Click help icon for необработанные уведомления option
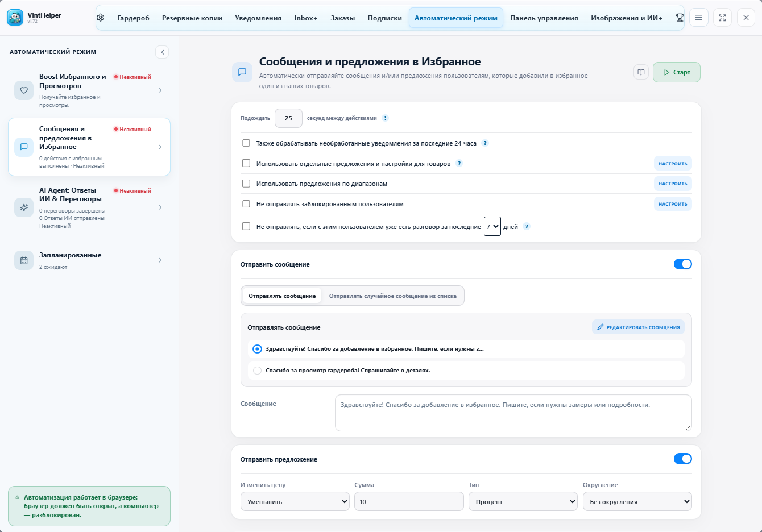The height and width of the screenshot is (532, 762). 485,143
